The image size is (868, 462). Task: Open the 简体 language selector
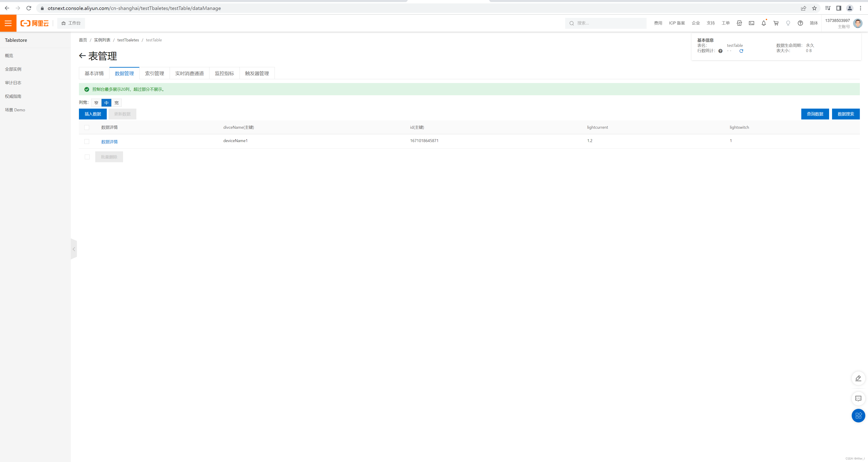(x=813, y=23)
